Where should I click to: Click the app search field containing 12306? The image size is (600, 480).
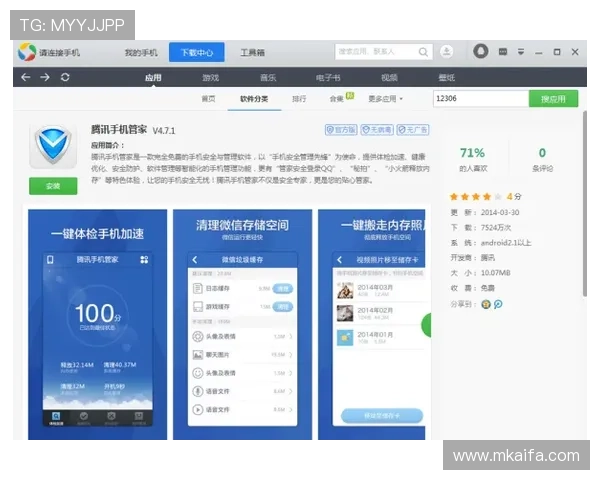(x=481, y=99)
